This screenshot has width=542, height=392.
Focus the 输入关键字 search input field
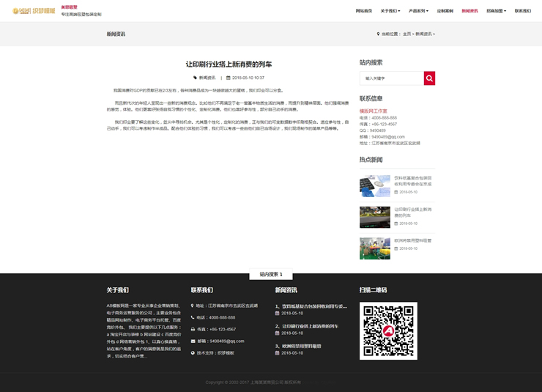click(x=391, y=78)
